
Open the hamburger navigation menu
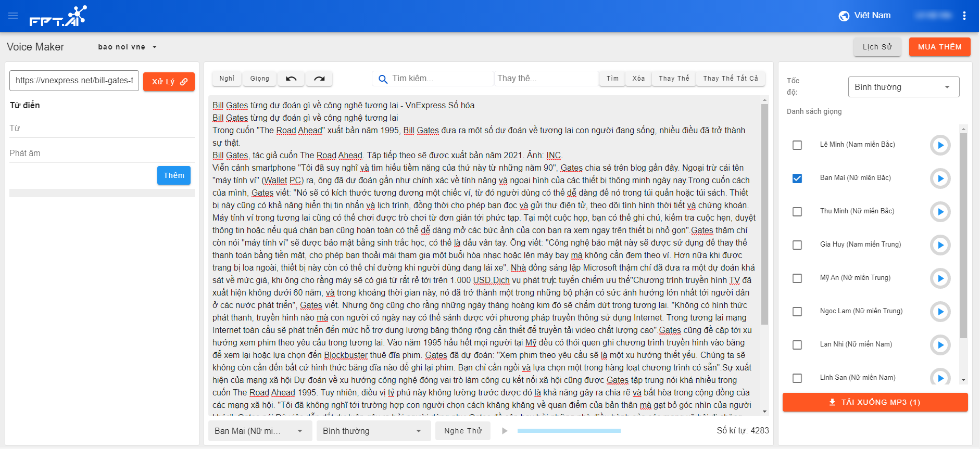(13, 16)
